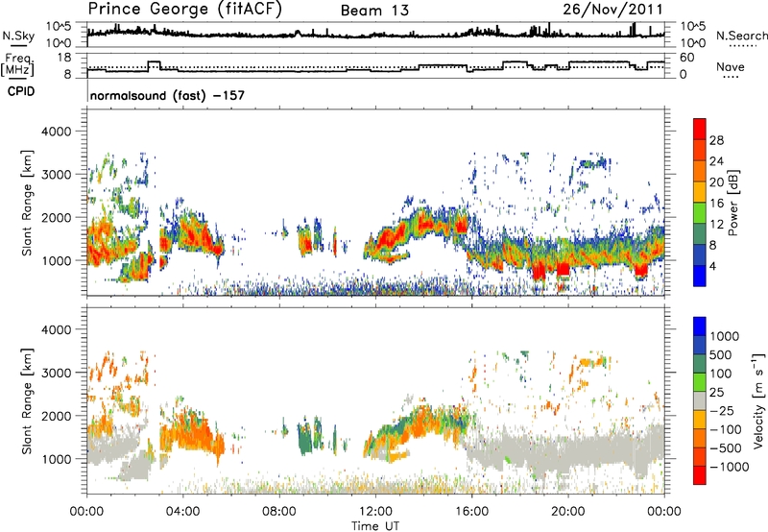Pick the Power colorbar segment between 8 and 12
Viewport: 768px width, 532px height.
700,233
